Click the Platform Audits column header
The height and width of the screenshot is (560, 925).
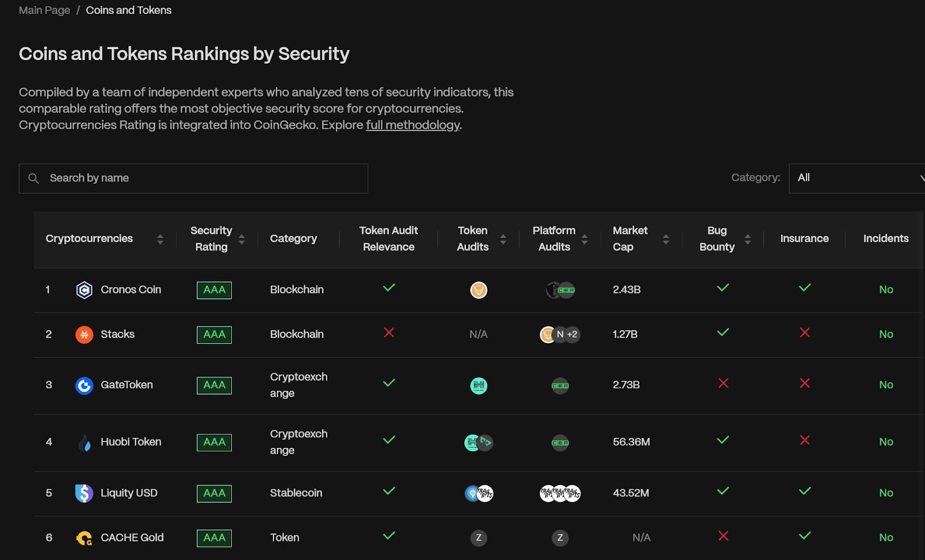click(554, 239)
